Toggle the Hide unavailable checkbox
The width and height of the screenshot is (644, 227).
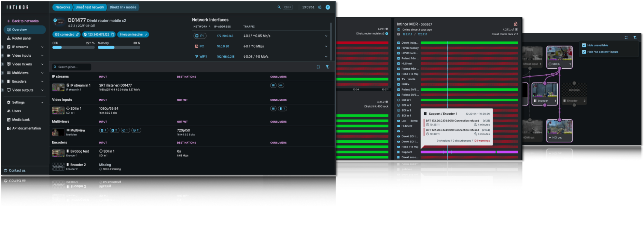click(584, 45)
